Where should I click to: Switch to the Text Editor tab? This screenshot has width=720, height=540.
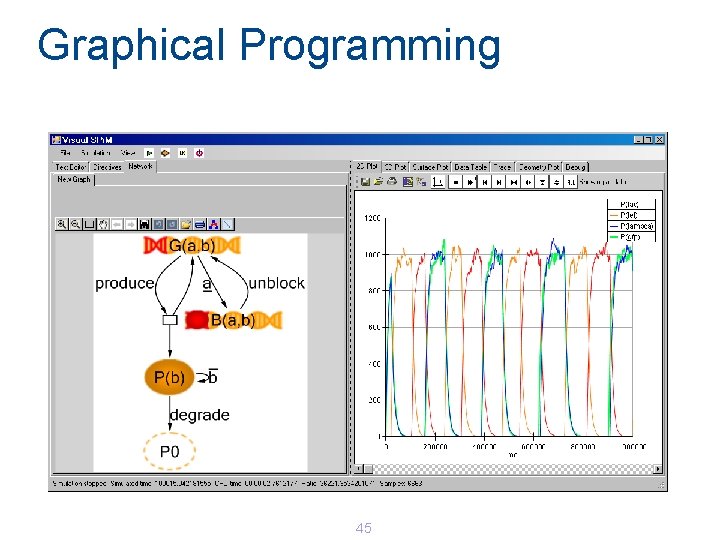tap(70, 167)
